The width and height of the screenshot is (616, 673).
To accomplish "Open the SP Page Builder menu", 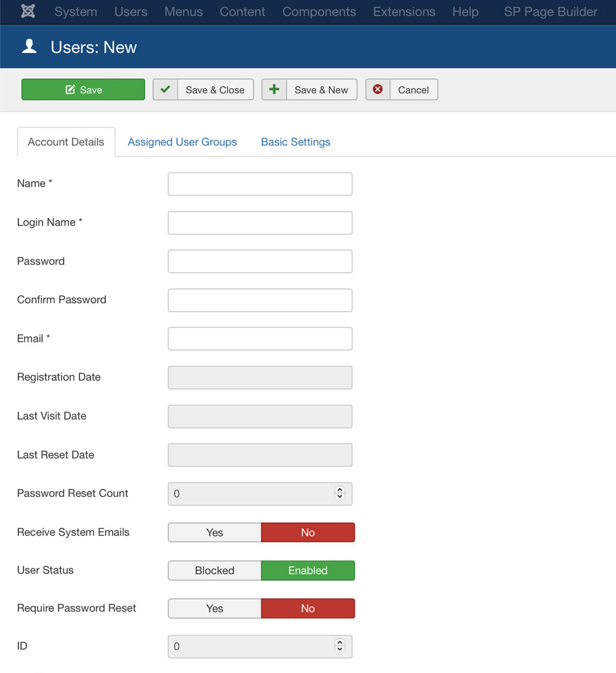I will tap(551, 12).
